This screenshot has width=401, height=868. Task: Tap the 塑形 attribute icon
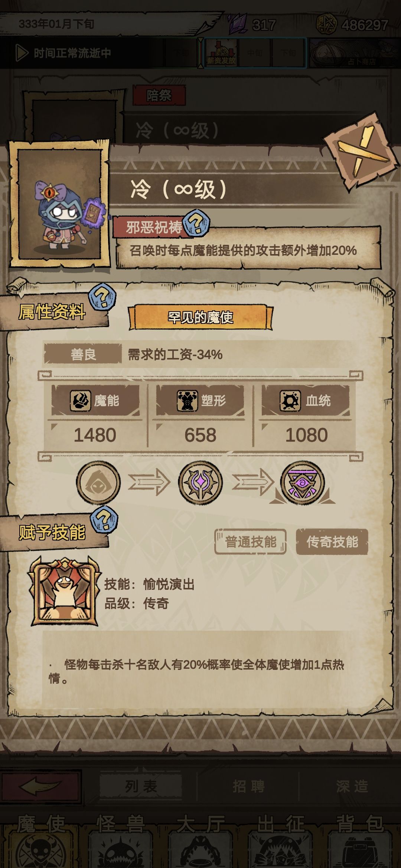tap(187, 401)
